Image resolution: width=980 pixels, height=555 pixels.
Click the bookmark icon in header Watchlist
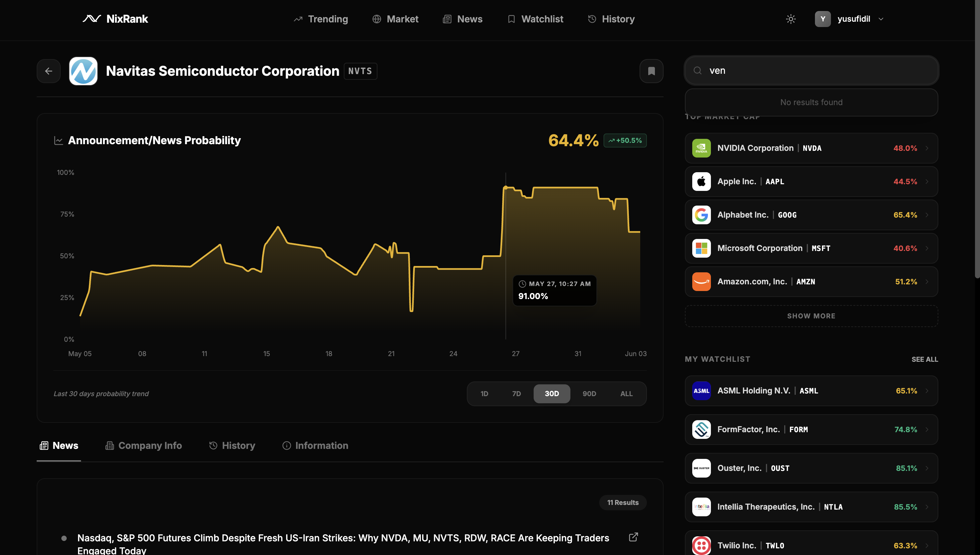pos(511,19)
